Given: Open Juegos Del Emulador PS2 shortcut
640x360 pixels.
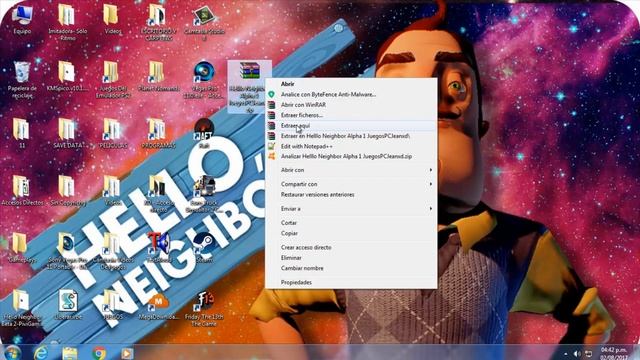Looking at the screenshot, I should 113,80.
